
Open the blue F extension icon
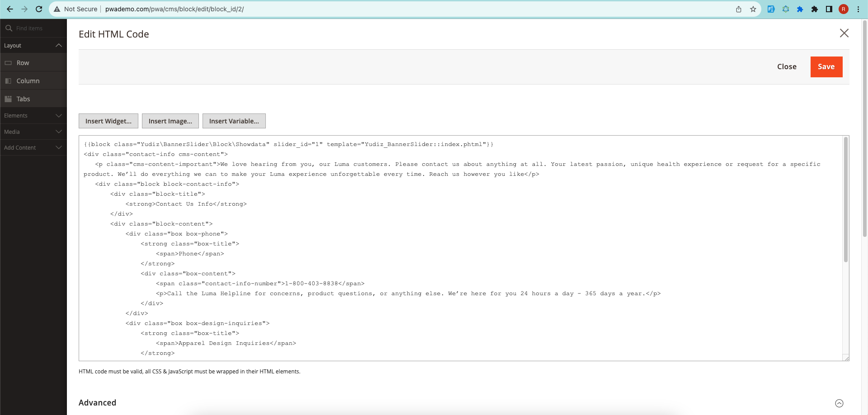point(771,9)
